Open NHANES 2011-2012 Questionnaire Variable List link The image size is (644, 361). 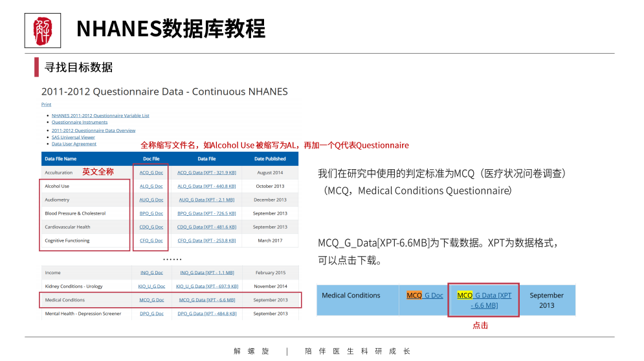[100, 115]
